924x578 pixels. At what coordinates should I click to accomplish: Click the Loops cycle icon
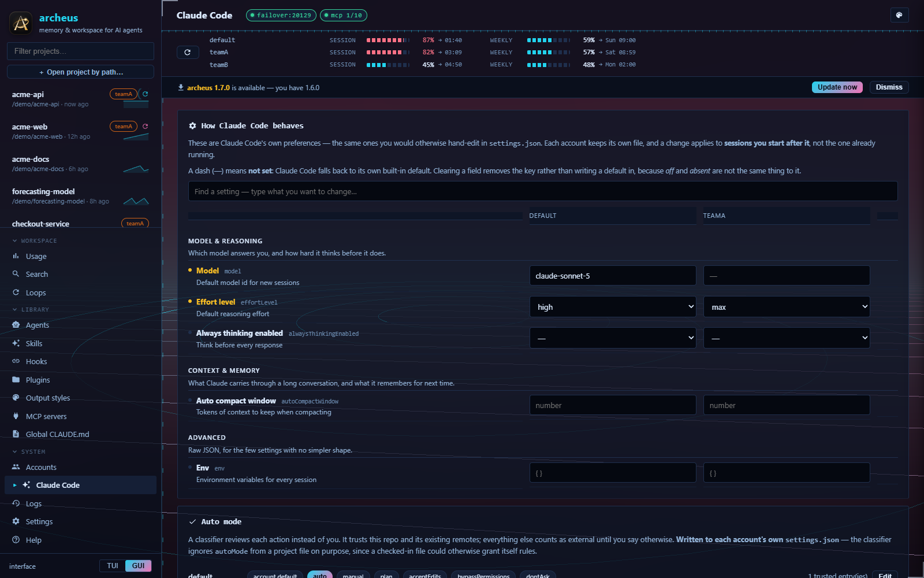pyautogui.click(x=16, y=292)
